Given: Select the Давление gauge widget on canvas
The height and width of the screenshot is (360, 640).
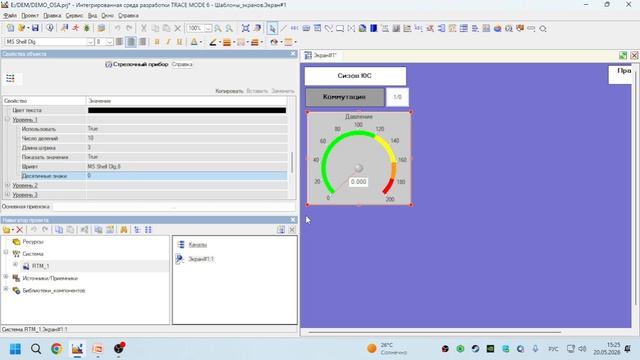Looking at the screenshot, I should click(359, 158).
